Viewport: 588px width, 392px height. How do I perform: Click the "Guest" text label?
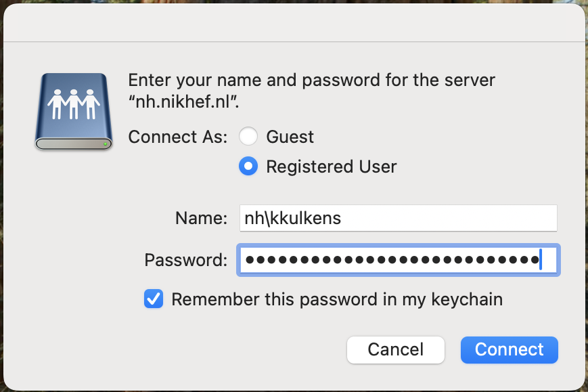pos(290,137)
